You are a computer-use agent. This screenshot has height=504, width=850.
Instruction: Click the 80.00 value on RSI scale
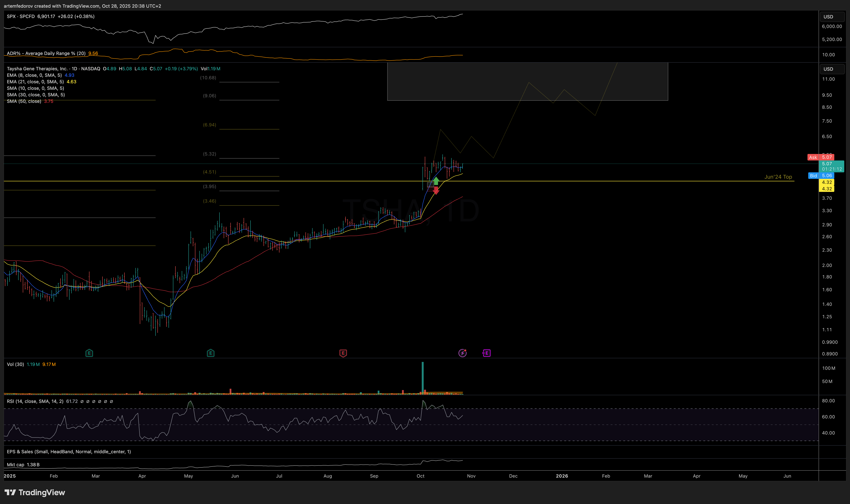click(x=828, y=401)
